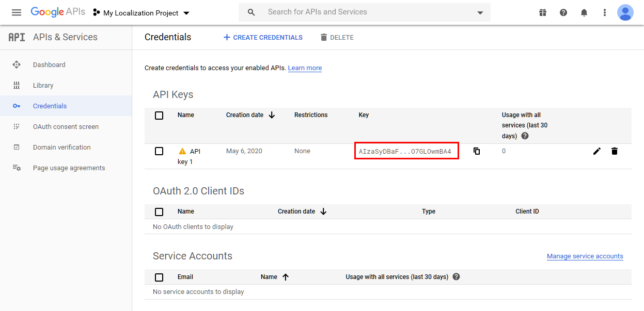
Task: Edit API key 1 with the pencil icon
Action: 597,151
